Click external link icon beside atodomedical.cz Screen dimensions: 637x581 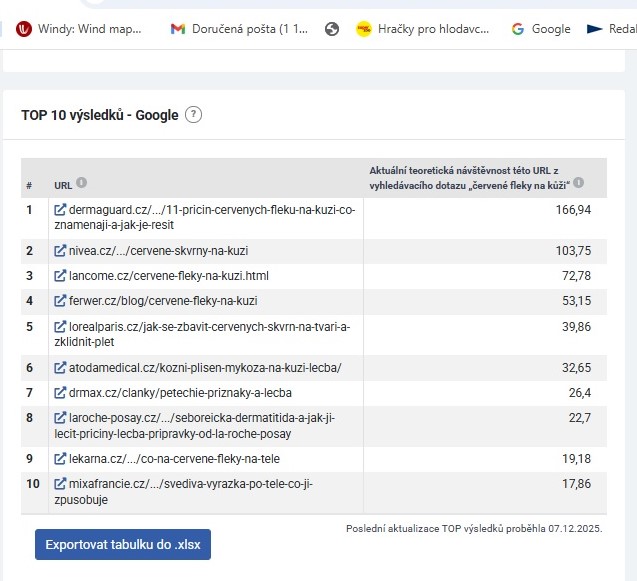tap(60, 368)
